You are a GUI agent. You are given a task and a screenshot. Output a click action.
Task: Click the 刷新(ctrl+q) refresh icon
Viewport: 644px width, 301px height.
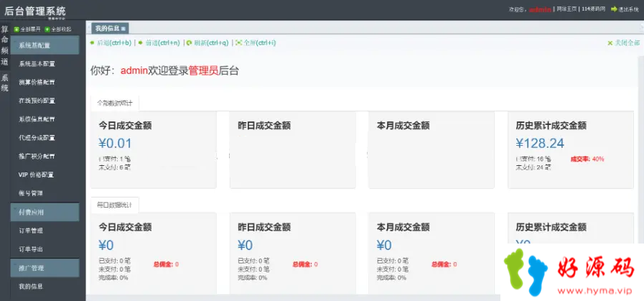coord(189,43)
